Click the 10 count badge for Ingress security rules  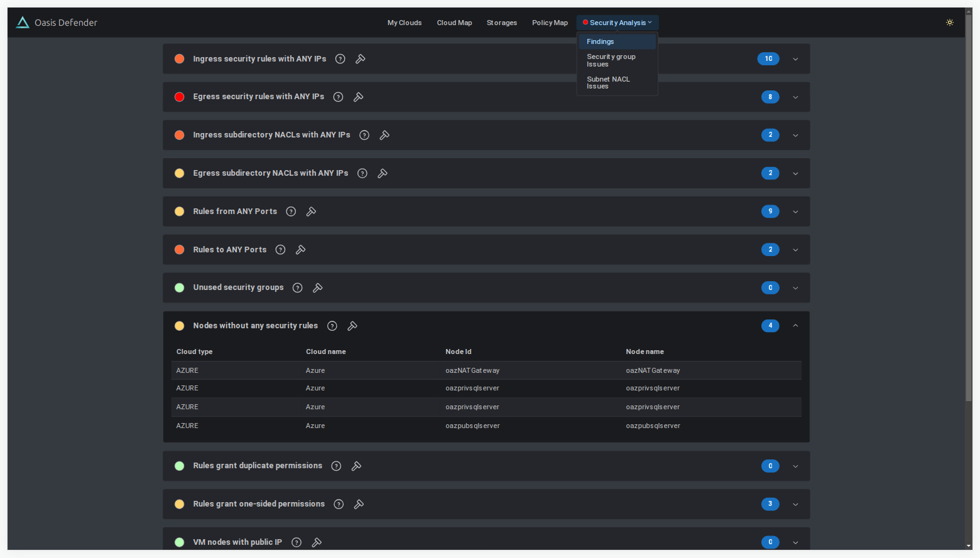pyautogui.click(x=768, y=59)
